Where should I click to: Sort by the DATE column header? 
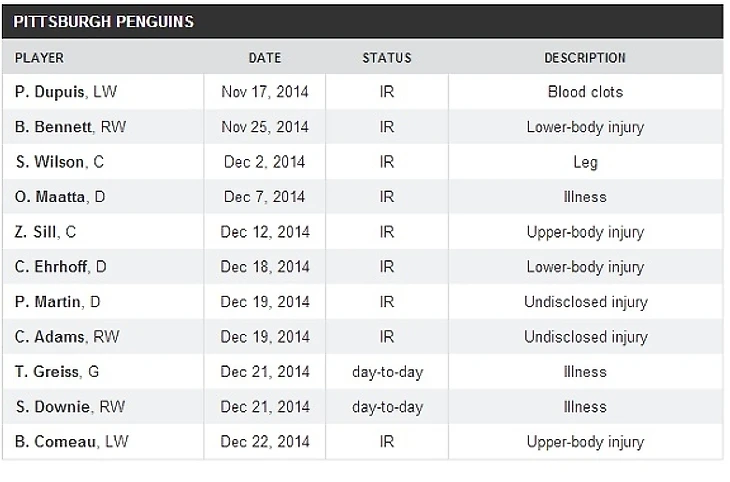click(x=265, y=58)
